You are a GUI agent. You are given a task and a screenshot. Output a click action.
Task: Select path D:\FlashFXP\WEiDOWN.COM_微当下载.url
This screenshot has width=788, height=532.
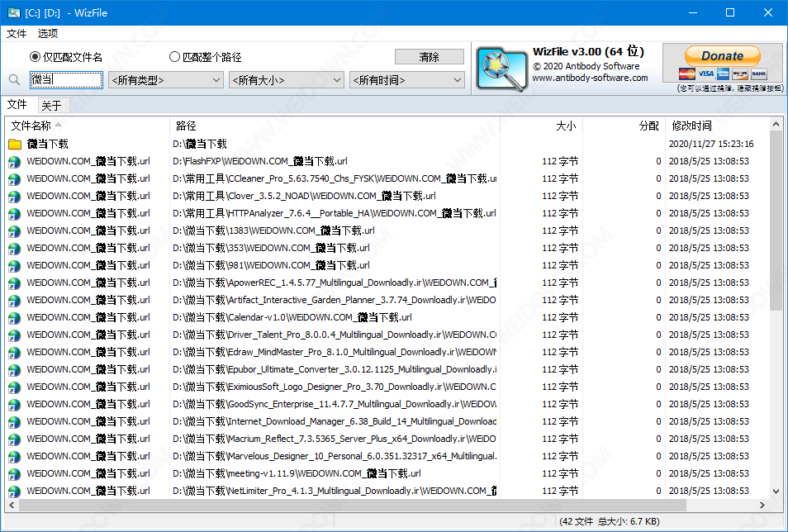coord(260,161)
